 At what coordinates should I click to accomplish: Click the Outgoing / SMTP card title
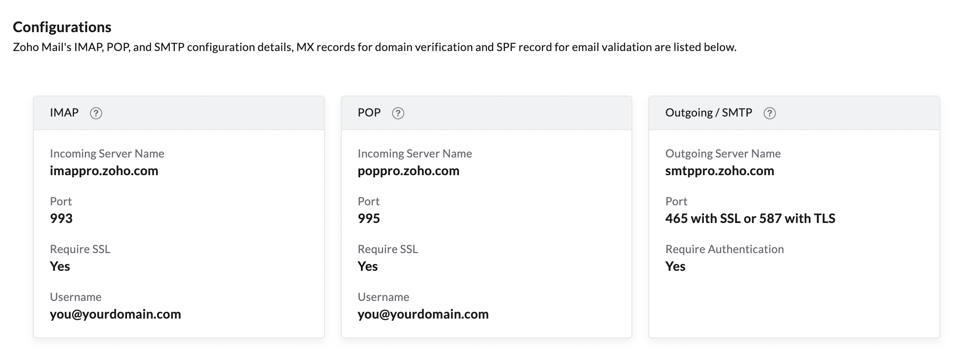(x=709, y=112)
